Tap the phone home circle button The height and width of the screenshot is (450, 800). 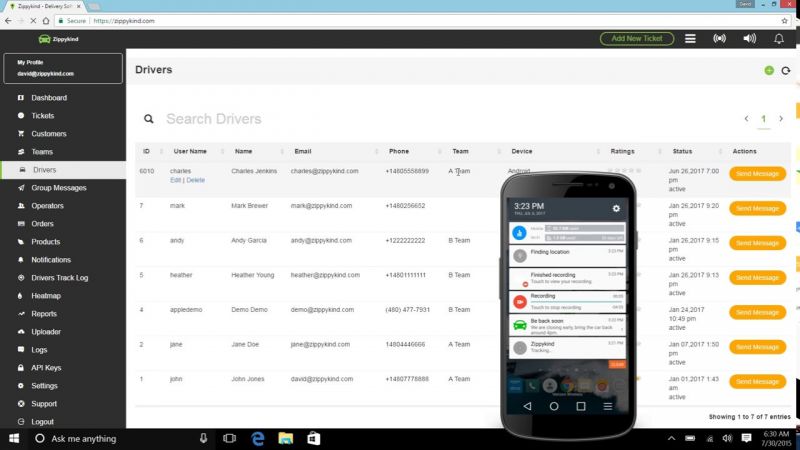[554, 406]
